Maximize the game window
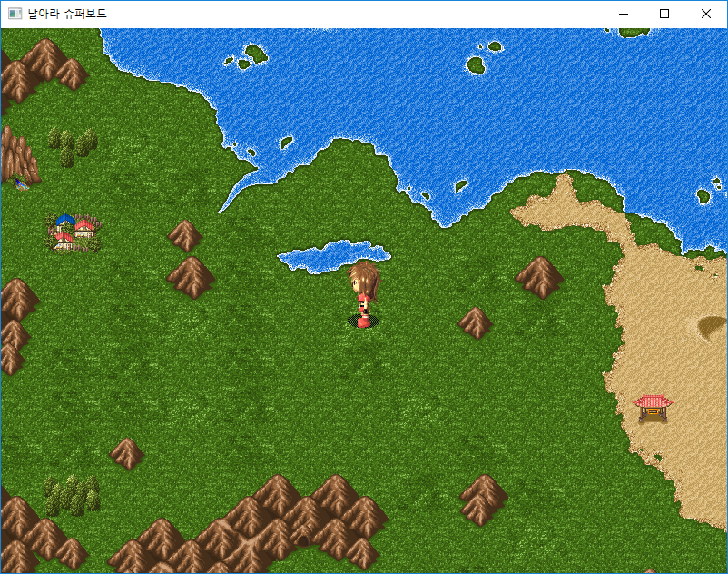 click(x=664, y=14)
